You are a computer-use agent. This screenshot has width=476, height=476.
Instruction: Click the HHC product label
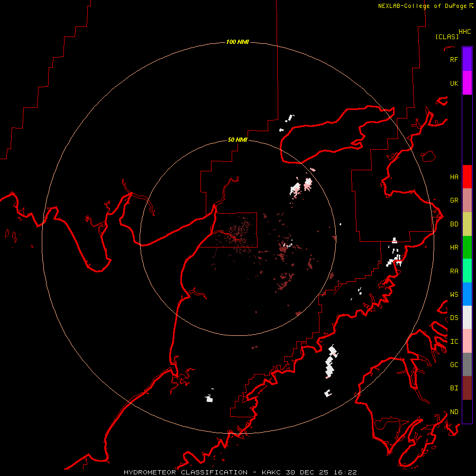pos(464,32)
